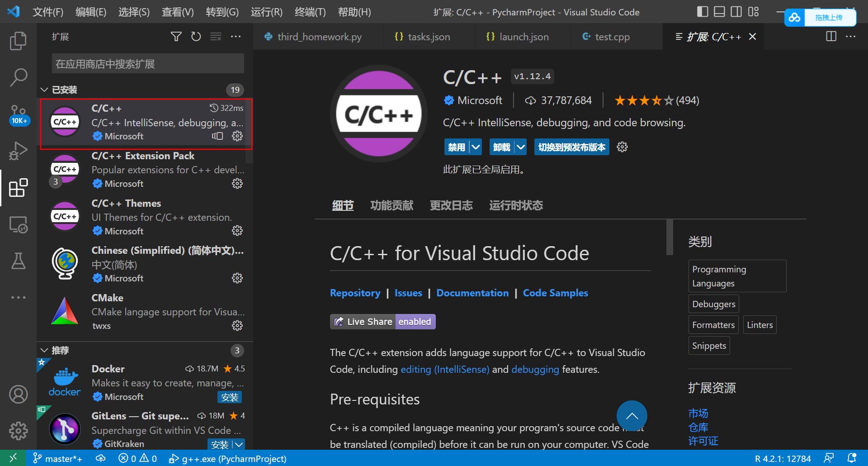Screen dimensions: 868x466
Task: Click 切换到预发布版本 button
Action: pos(571,147)
